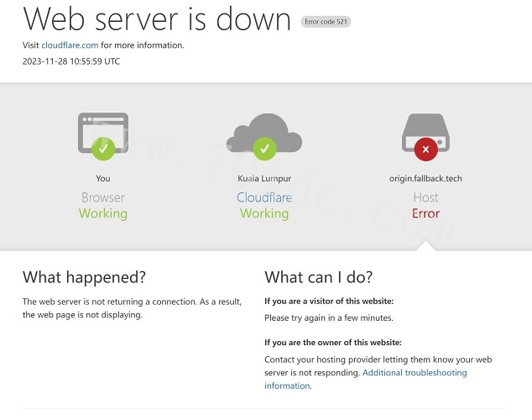Click the origin.fallback.tech host name

tap(425, 178)
